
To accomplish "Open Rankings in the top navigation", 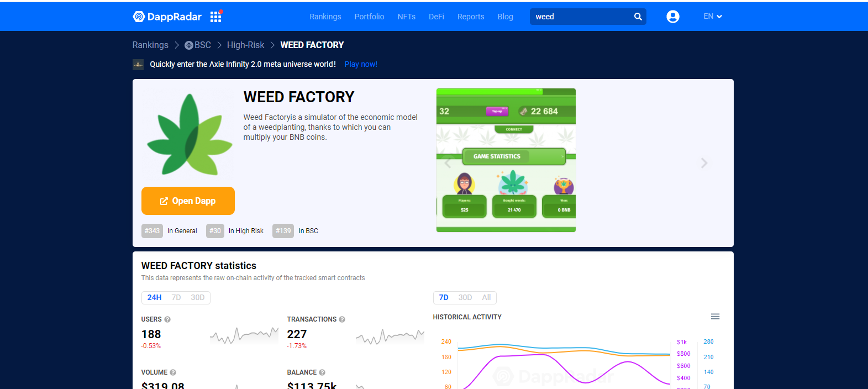I will pyautogui.click(x=325, y=17).
